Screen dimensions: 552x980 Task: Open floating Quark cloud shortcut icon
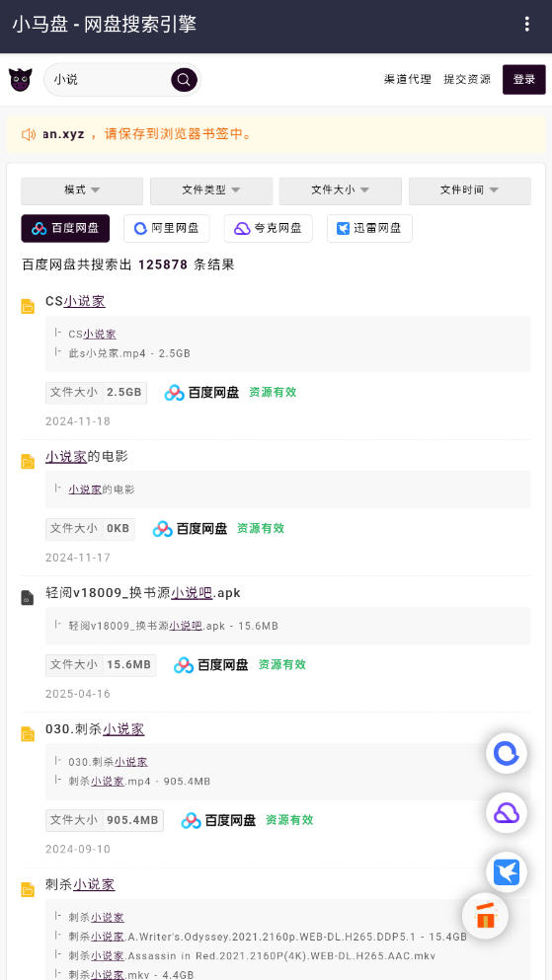pos(507,812)
